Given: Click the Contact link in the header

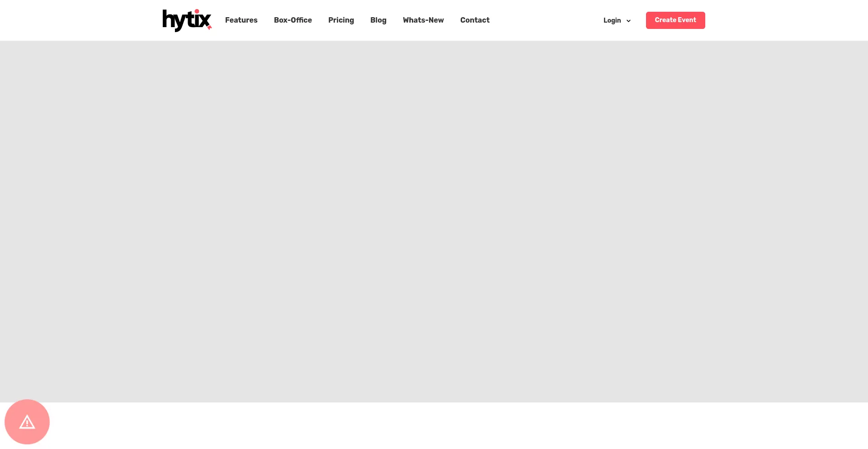Looking at the screenshot, I should (x=475, y=20).
